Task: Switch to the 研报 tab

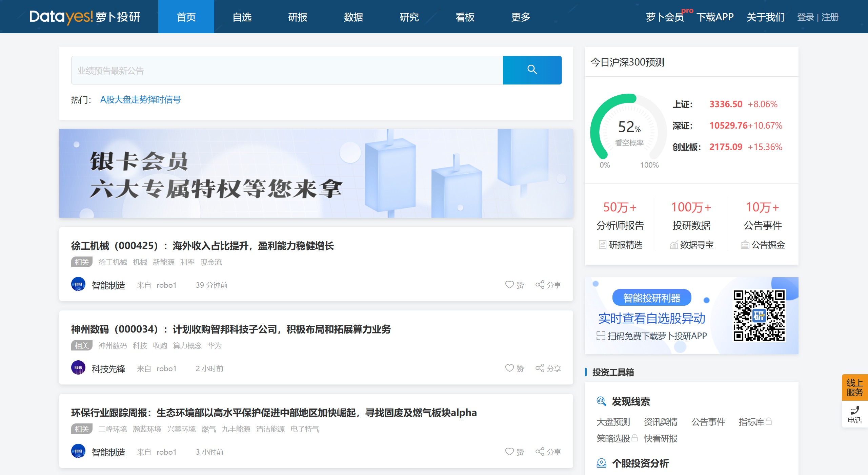Action: point(297,17)
